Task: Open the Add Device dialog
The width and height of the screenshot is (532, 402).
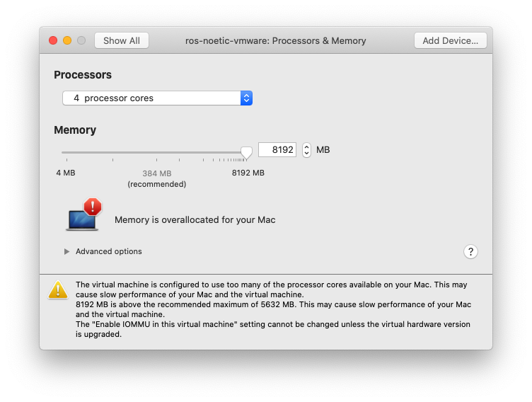Action: pos(450,41)
